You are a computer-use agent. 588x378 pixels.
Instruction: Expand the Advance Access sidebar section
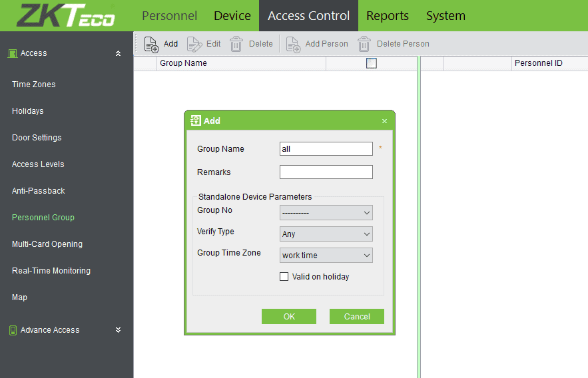tap(118, 330)
